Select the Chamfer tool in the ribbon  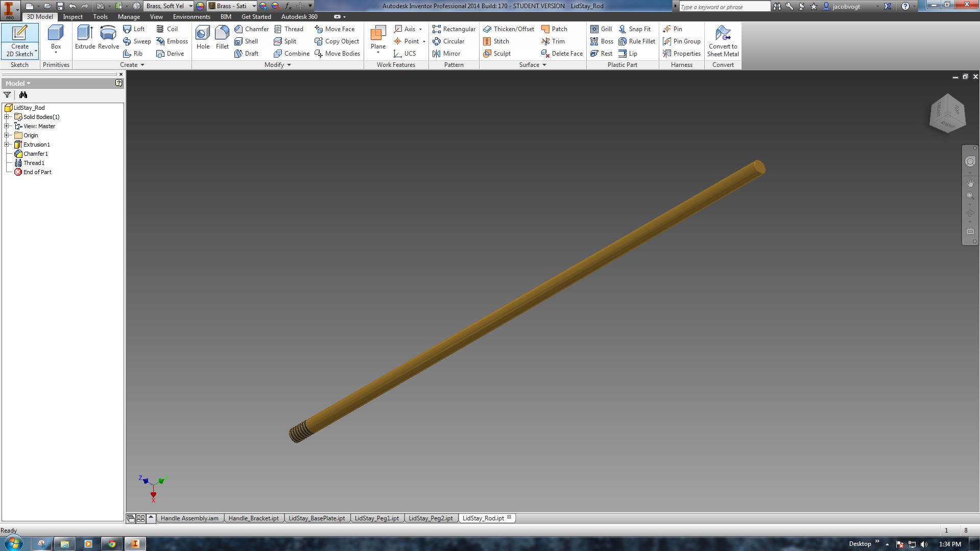coord(251,29)
